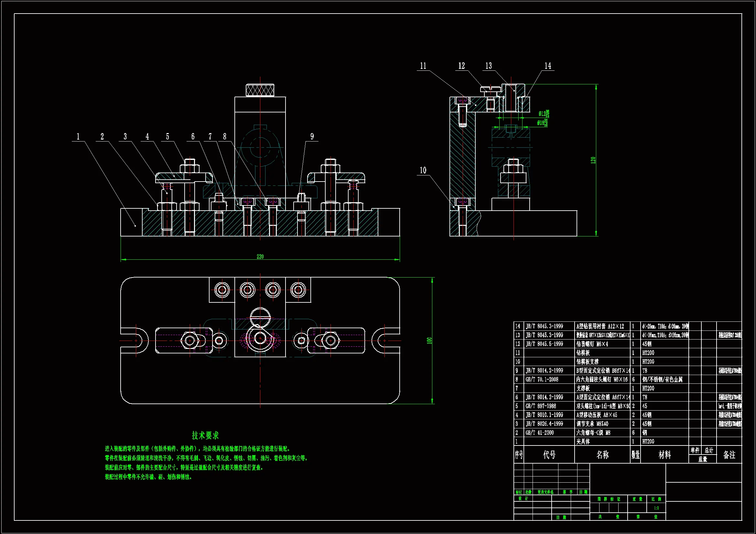The width and height of the screenshot is (756, 534).
Task: Click the 220 width dimension text
Action: click(x=260, y=257)
